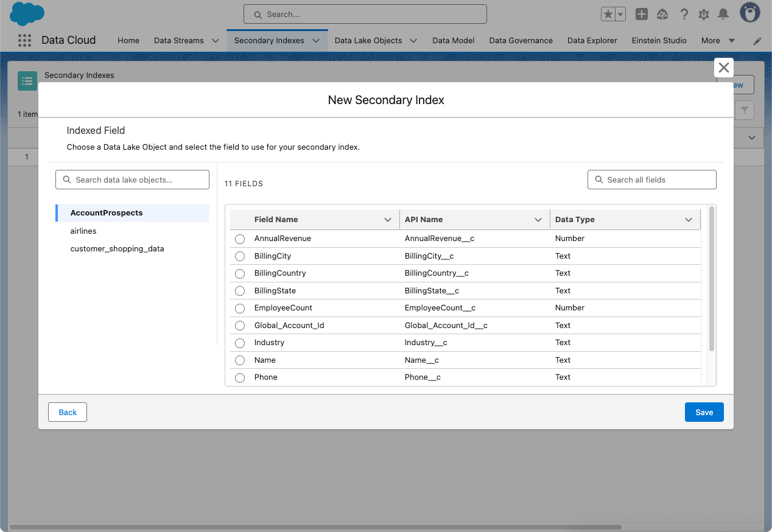
Task: Select the BillingCountry radio button
Action: click(240, 273)
